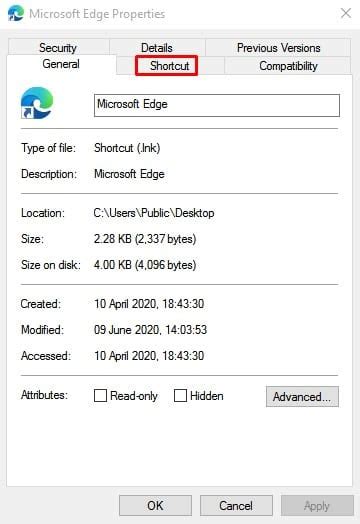The height and width of the screenshot is (524, 360).
Task: Select the Previous Versions tab
Action: point(278,47)
